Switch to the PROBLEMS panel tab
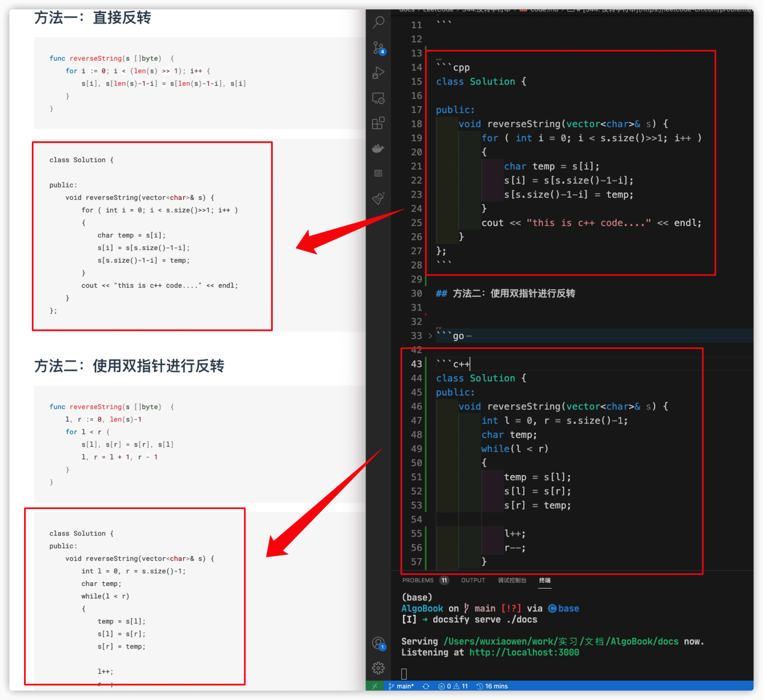This screenshot has height=700, width=763. 418,580
